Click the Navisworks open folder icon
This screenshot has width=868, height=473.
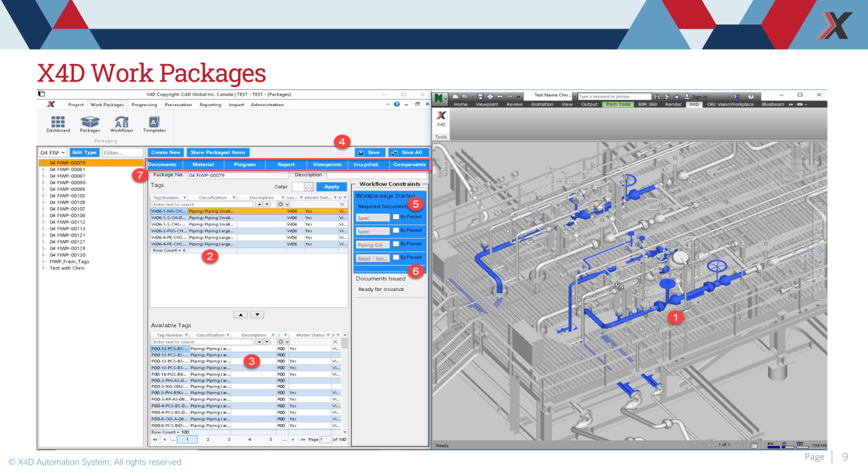coord(464,96)
